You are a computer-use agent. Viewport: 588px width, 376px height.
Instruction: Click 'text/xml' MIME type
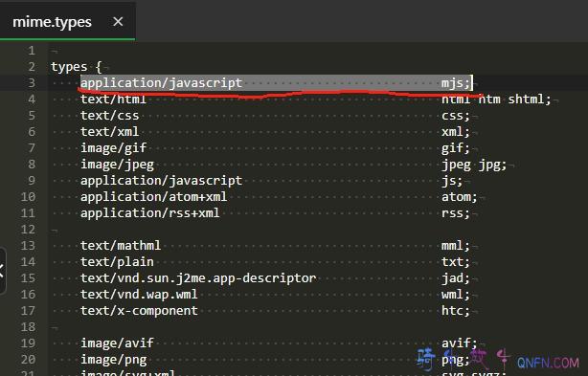[109, 132]
